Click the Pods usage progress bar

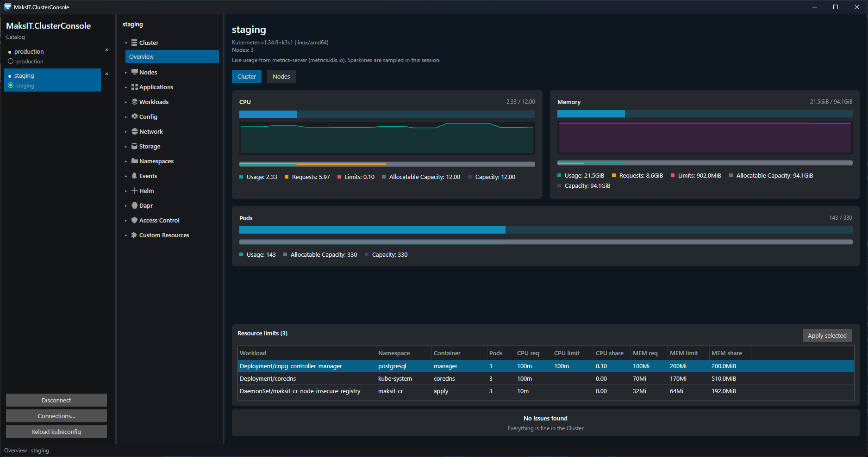(x=546, y=230)
